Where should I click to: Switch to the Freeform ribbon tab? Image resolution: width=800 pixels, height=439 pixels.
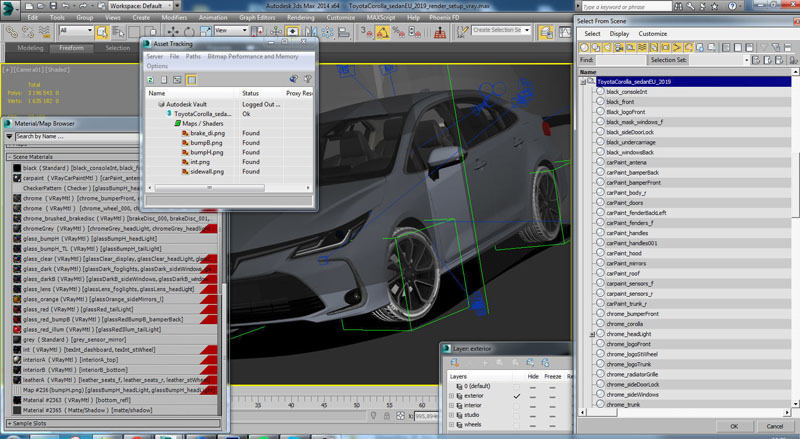[71, 47]
